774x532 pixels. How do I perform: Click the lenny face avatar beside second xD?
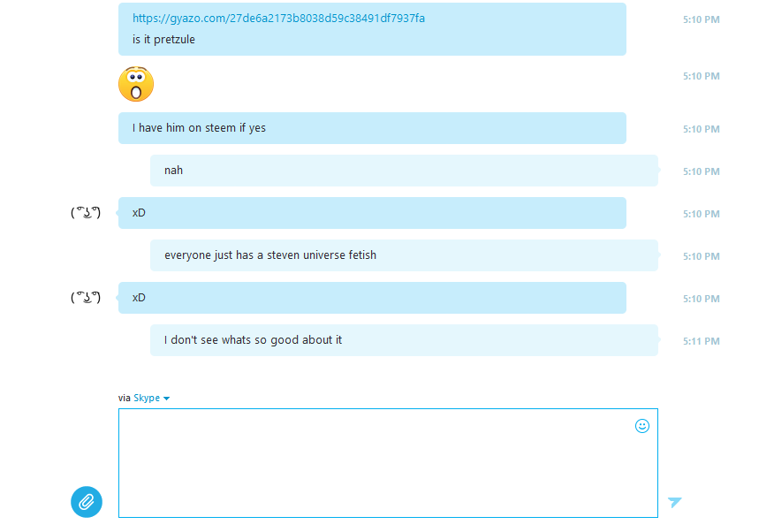pyautogui.click(x=86, y=298)
